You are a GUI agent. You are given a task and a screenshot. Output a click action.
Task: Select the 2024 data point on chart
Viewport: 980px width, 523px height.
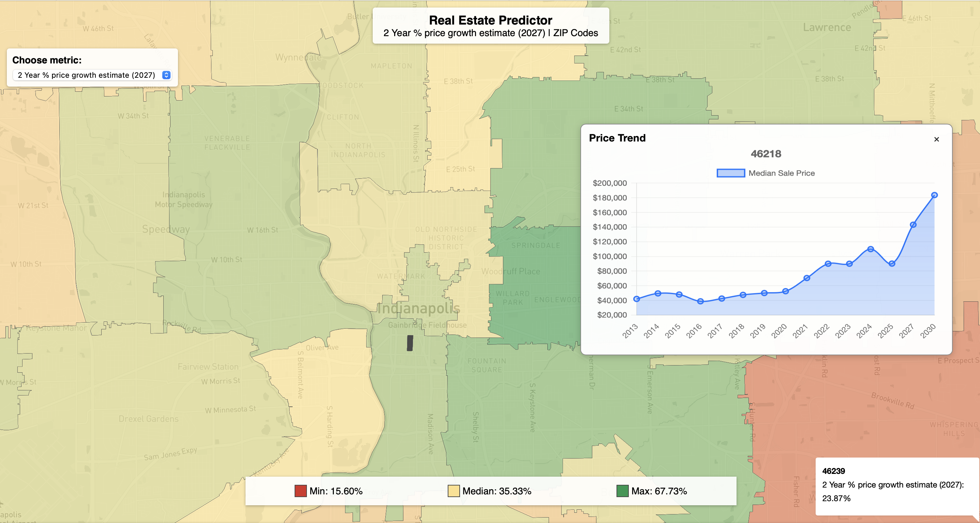871,249
